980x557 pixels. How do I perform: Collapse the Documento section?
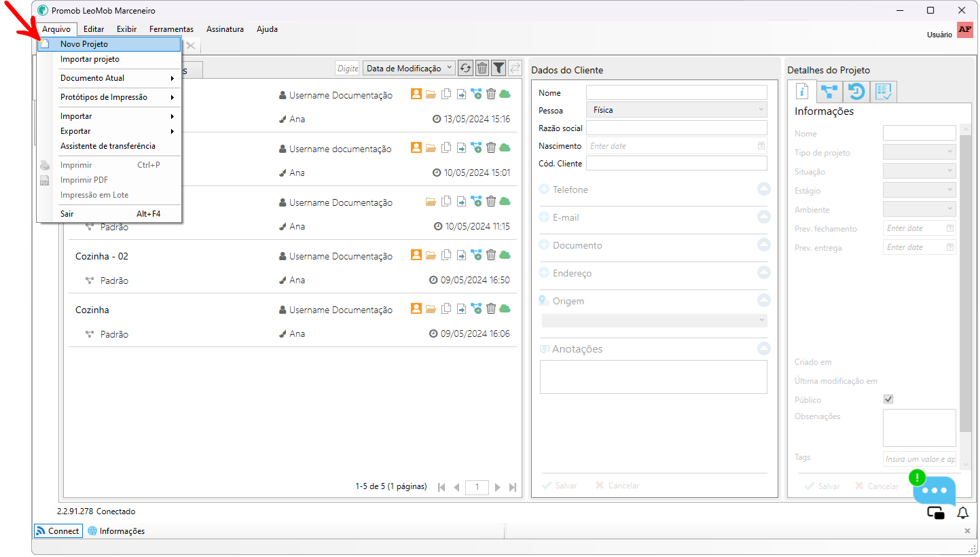point(764,245)
